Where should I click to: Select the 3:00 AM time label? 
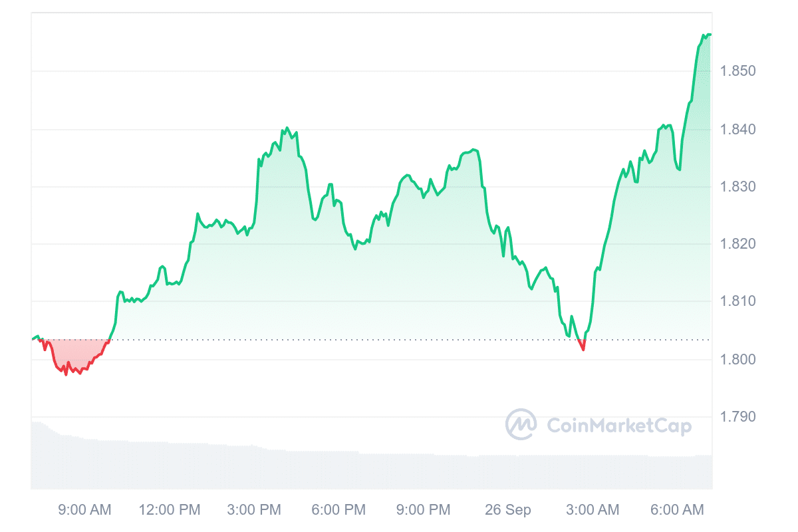pyautogui.click(x=592, y=510)
